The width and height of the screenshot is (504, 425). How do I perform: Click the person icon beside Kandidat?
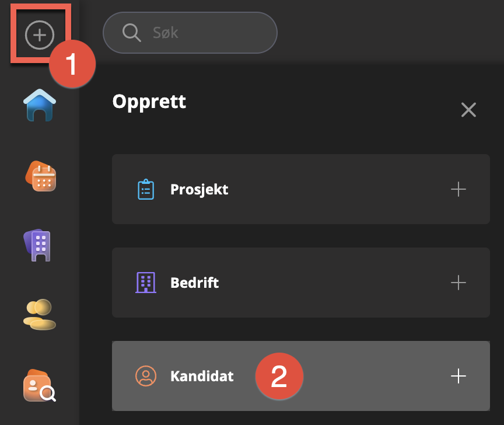pyautogui.click(x=146, y=376)
